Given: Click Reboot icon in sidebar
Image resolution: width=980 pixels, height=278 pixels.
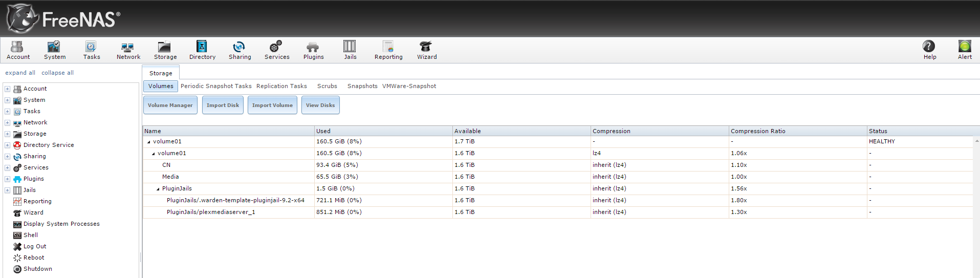Looking at the screenshot, I should pos(17,258).
